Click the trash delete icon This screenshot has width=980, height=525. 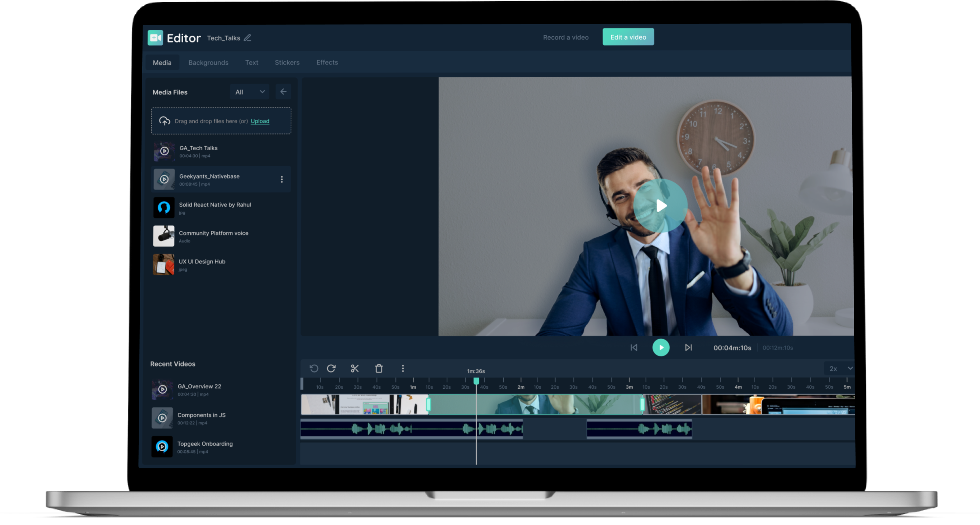tap(379, 368)
